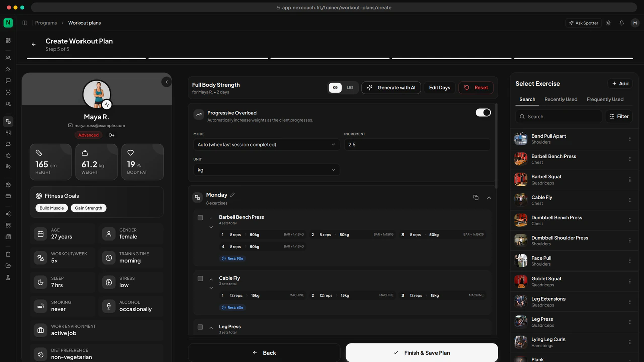Go to Programs in the breadcrumb

[x=46, y=23]
